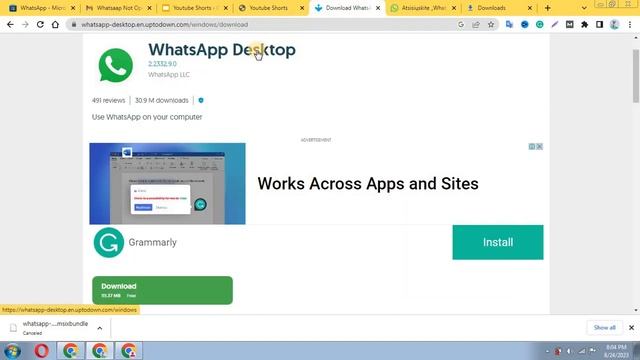Open the browser home page icon

55,24
